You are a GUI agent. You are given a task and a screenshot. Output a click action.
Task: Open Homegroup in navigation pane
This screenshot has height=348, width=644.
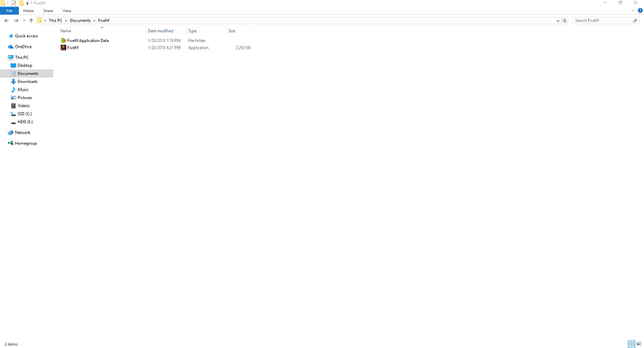[25, 144]
